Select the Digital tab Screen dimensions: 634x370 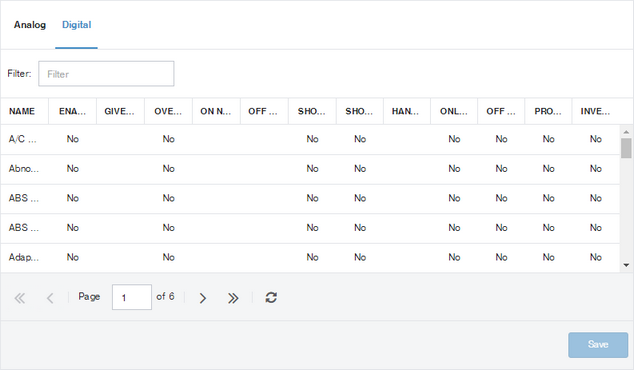(x=76, y=25)
